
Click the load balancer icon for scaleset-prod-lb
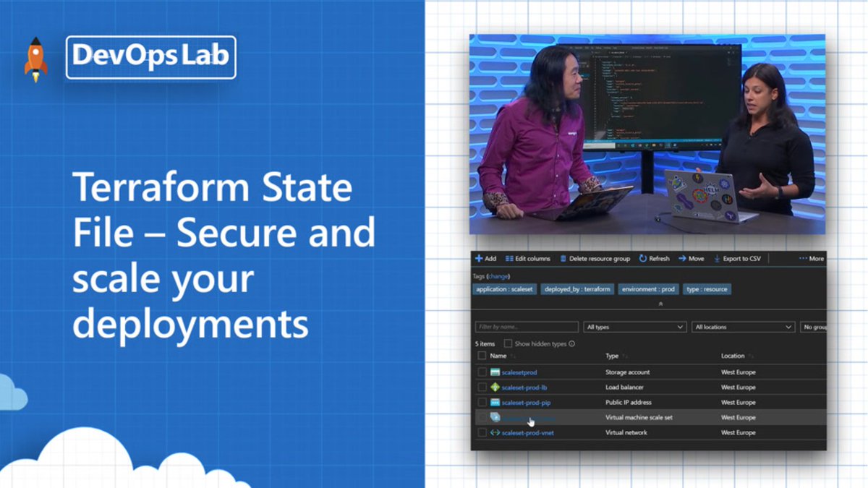[495, 388]
